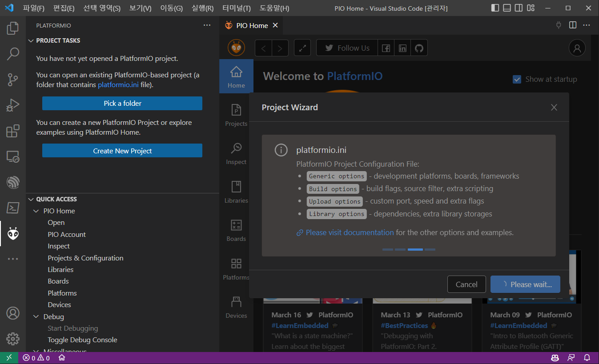Open PlatformIO Facebook icon
The image size is (599, 364).
tap(386, 48)
